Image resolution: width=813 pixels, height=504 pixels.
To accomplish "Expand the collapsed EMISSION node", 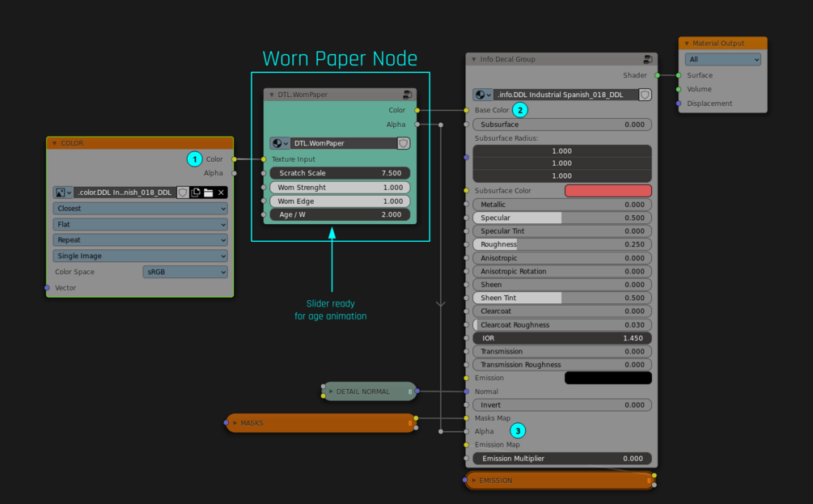I will tap(474, 481).
